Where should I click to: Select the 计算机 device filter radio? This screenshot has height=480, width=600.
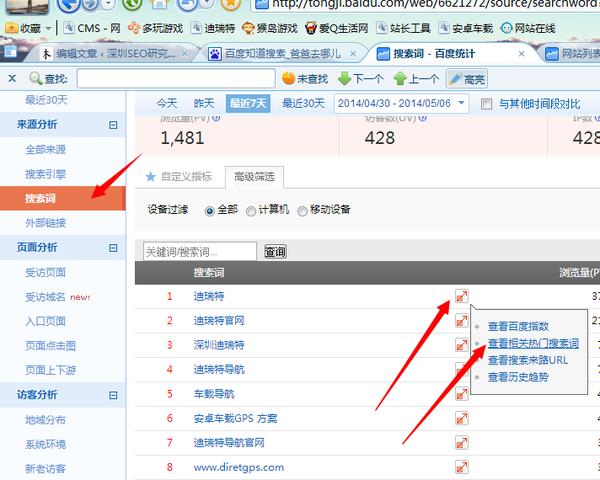[x=251, y=211]
